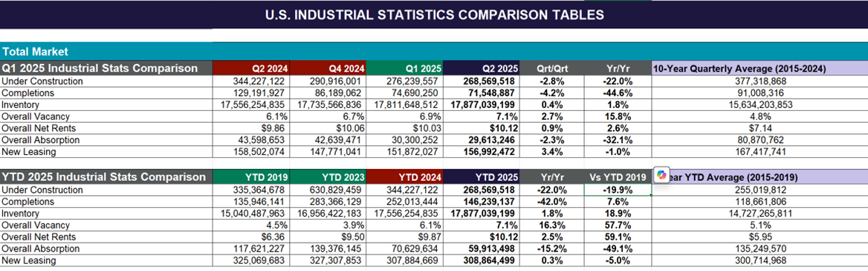The height and width of the screenshot is (271, 868).
Task: Click the 300,714,968 YTD average leasing cell
Action: 759,260
